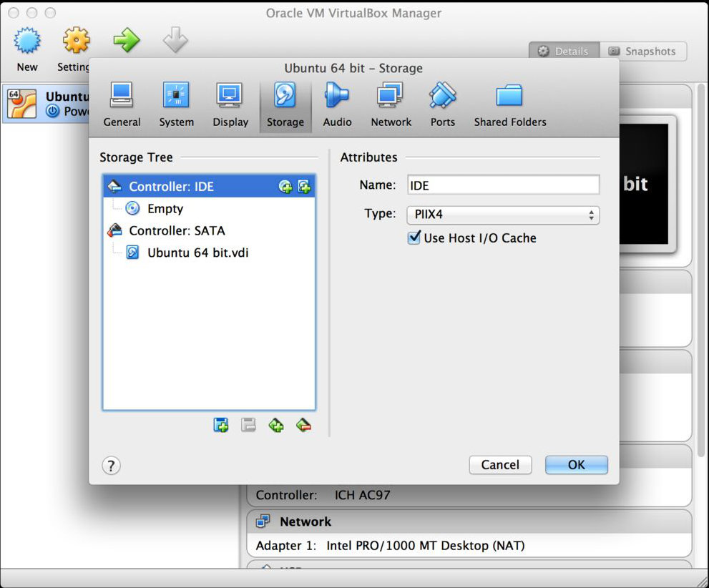Click the VM preview thumbnail showing bit

pyautogui.click(x=645, y=184)
